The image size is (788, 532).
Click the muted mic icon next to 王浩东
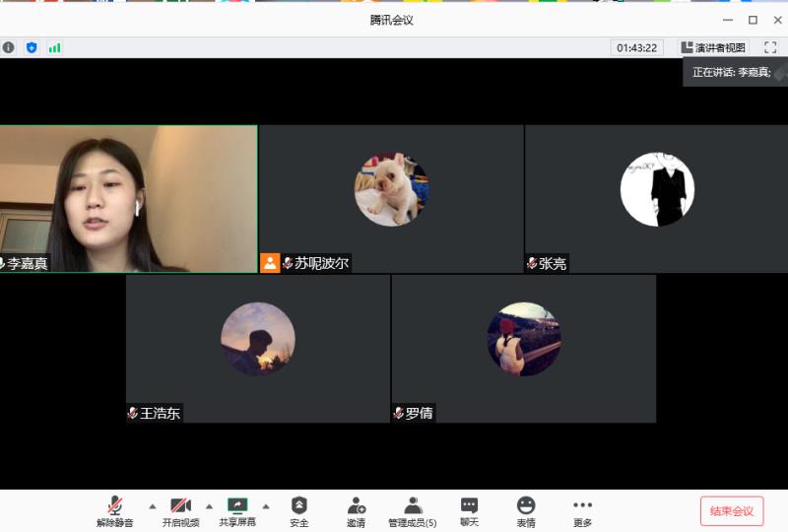133,414
